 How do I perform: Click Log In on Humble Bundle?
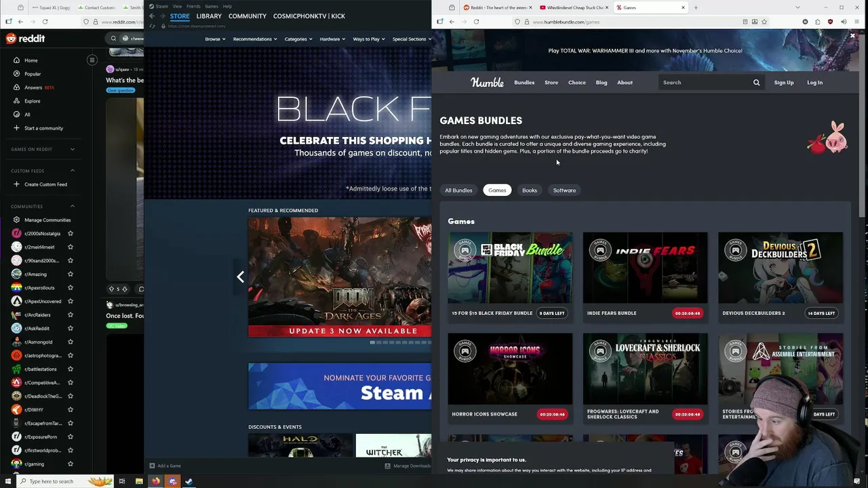(815, 83)
